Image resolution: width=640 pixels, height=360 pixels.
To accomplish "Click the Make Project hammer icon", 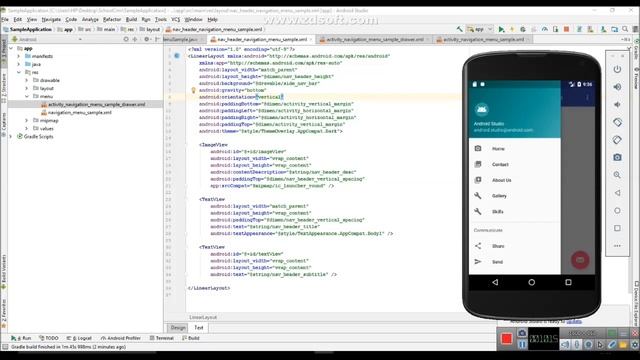I will click(x=460, y=29).
